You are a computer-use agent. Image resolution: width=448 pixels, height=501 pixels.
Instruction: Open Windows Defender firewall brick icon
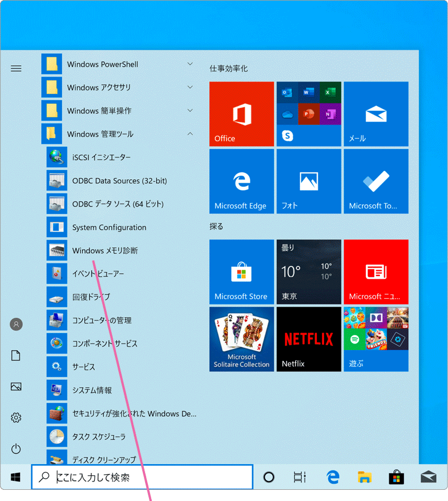(57, 413)
